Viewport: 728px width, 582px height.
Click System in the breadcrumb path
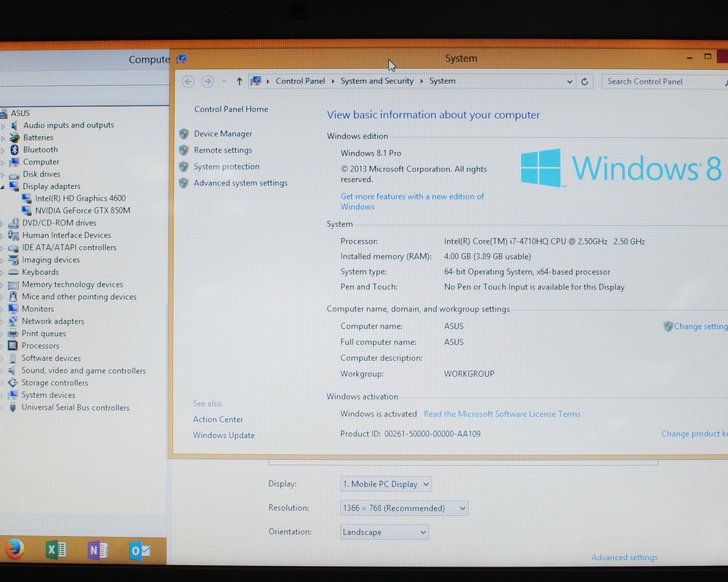(x=442, y=81)
